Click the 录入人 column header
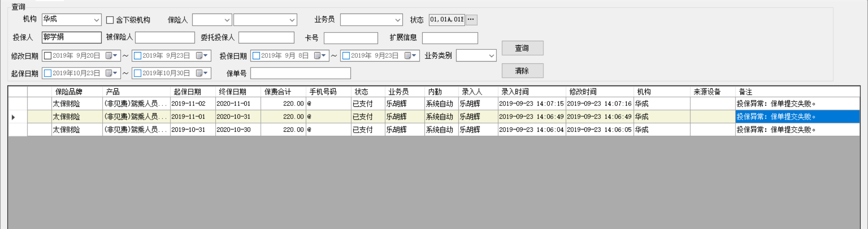The width and height of the screenshot is (868, 229). (x=478, y=92)
